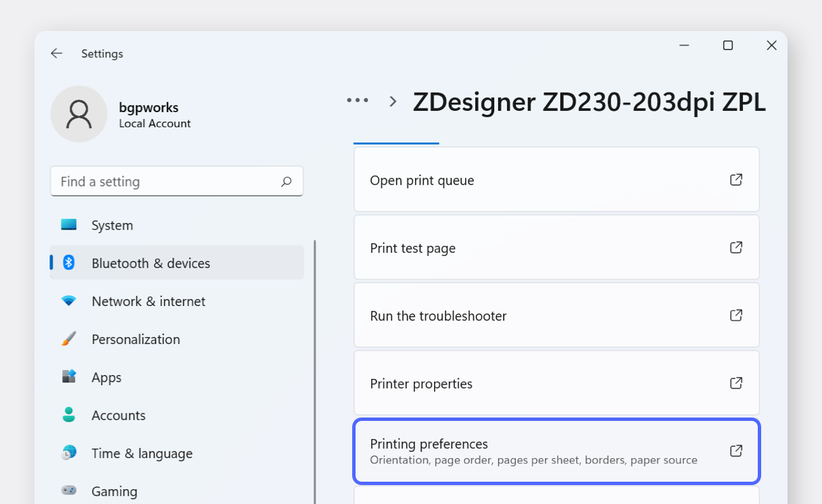The image size is (822, 504).
Task: Click the Network & internet Wi-Fi icon
Action: 69,301
